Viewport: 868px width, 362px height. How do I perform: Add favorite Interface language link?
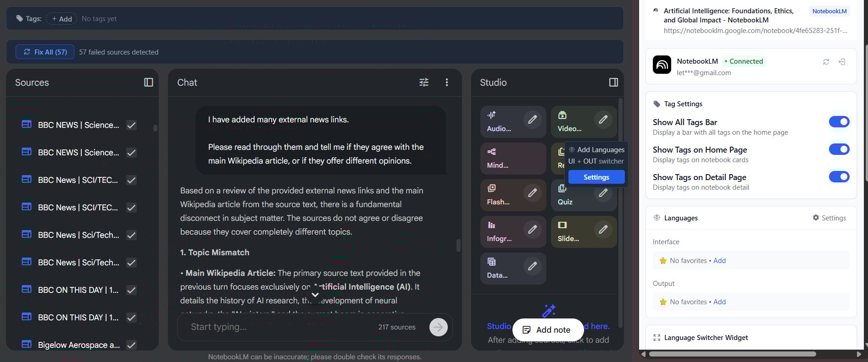point(719,260)
